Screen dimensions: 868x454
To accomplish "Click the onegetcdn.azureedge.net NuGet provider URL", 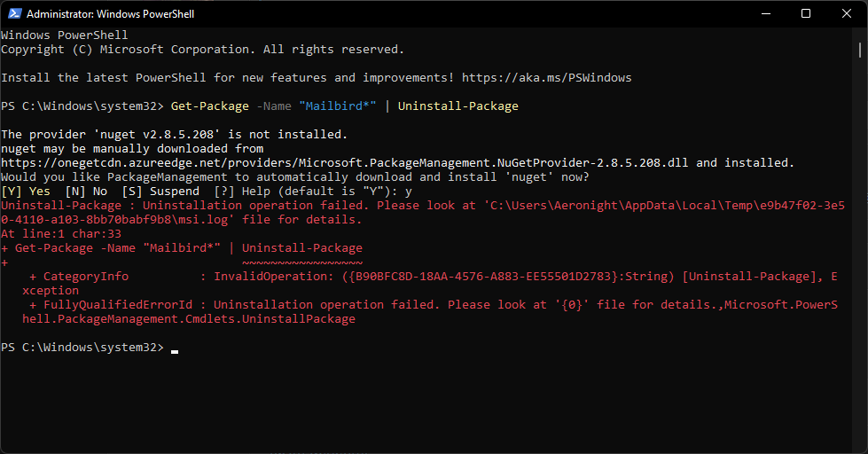I will 345,163.
